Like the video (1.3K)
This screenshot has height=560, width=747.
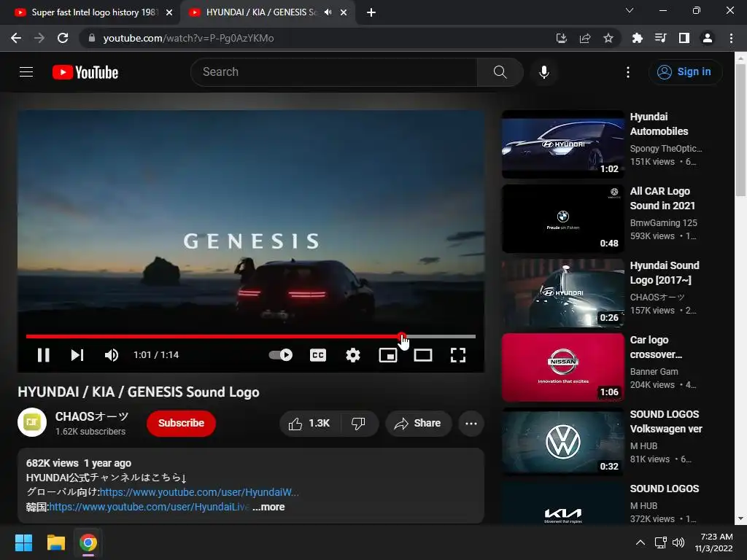[x=309, y=423]
